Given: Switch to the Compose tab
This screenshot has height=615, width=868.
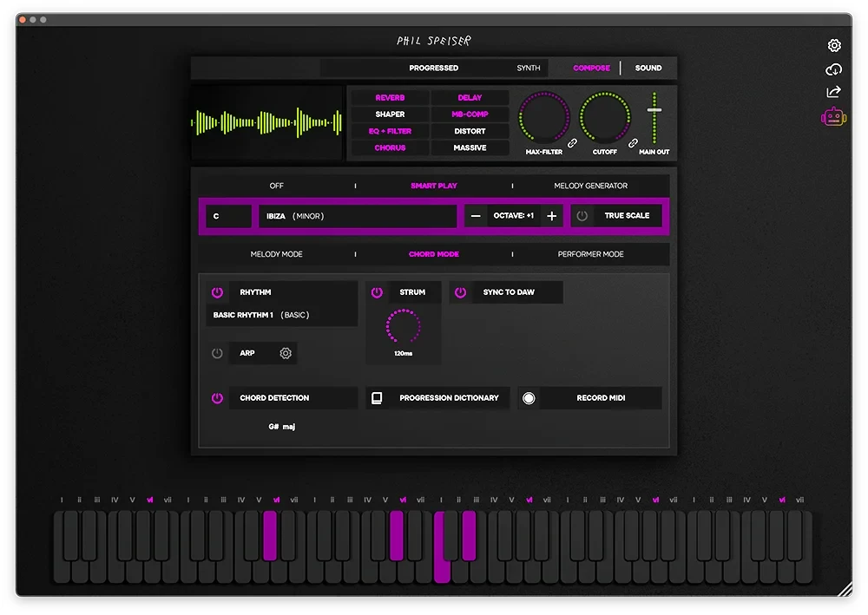Looking at the screenshot, I should [x=591, y=68].
